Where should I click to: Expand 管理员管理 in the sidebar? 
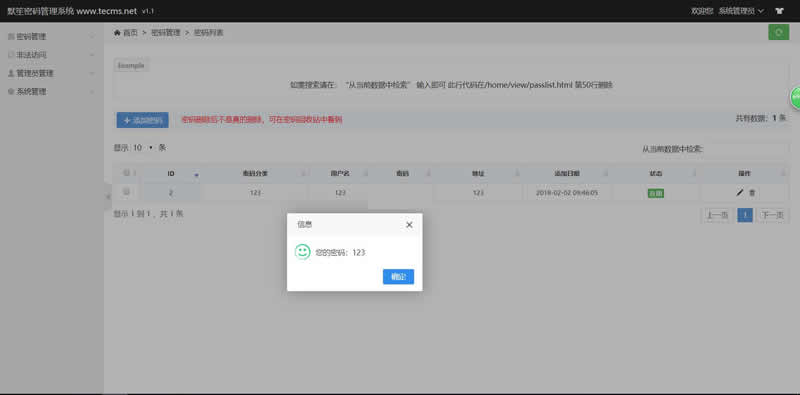point(51,73)
